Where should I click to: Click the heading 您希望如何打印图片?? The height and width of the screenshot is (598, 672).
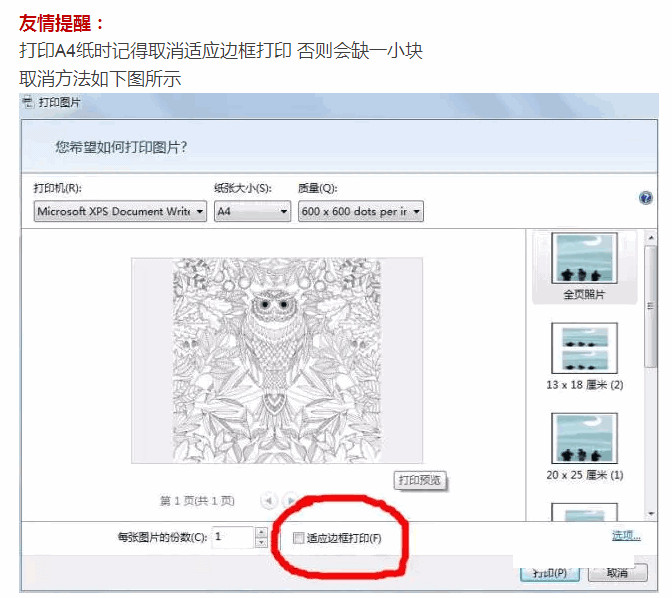tap(121, 147)
